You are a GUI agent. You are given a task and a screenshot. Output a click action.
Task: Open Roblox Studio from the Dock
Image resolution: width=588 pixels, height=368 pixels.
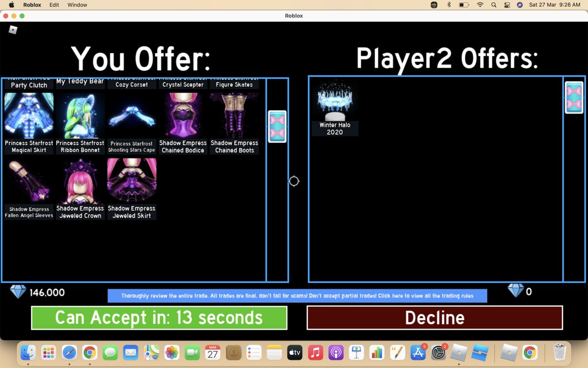point(480,352)
